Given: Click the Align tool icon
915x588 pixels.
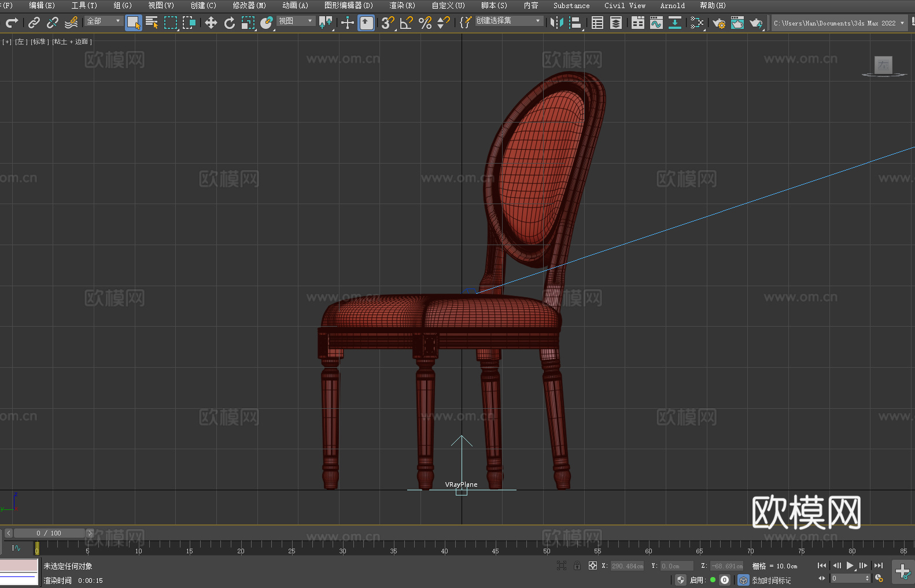Looking at the screenshot, I should [x=575, y=23].
